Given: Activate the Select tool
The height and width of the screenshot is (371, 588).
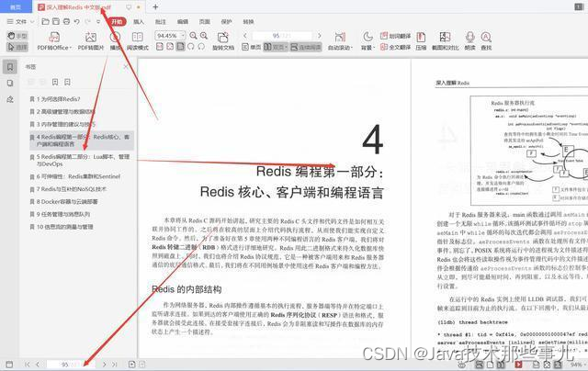Looking at the screenshot, I should [17, 47].
